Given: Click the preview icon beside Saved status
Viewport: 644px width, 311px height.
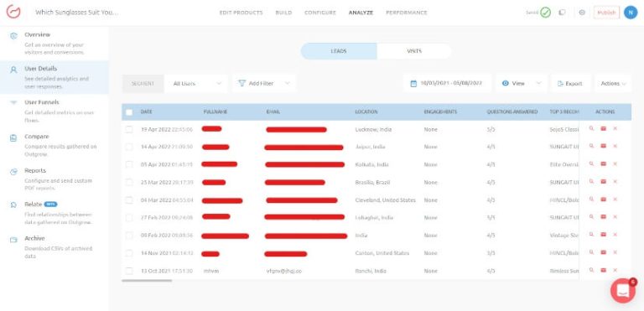Looking at the screenshot, I should click(562, 13).
